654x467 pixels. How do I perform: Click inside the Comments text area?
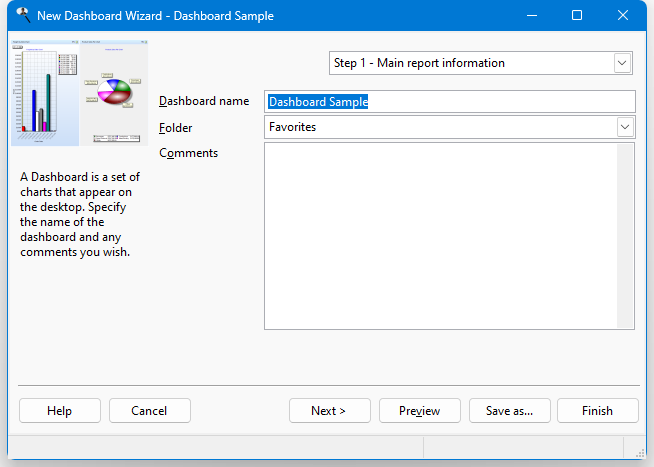coord(441,236)
